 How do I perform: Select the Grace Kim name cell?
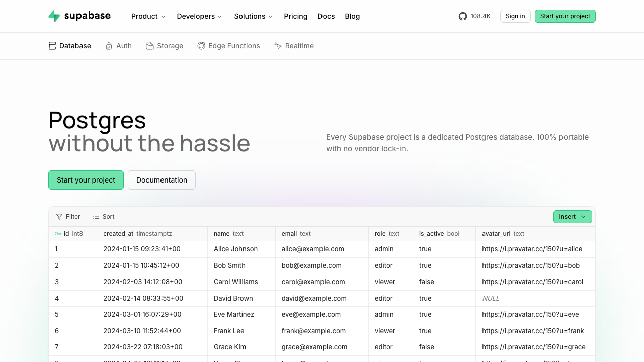click(242, 347)
